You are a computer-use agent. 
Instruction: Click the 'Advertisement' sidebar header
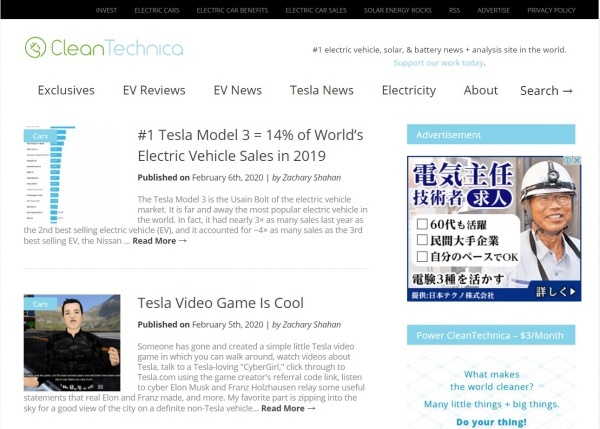point(491,134)
